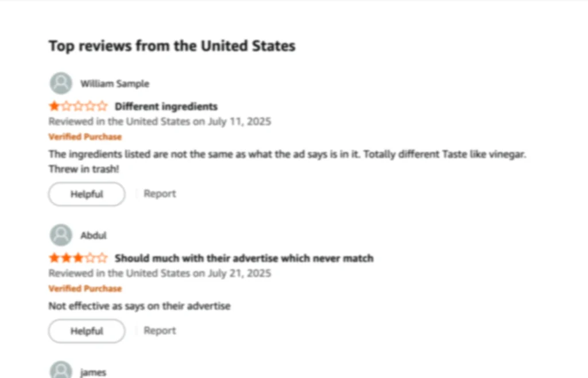The height and width of the screenshot is (378, 588).
Task: Click the one-star rating on William's review
Action: [x=78, y=106]
